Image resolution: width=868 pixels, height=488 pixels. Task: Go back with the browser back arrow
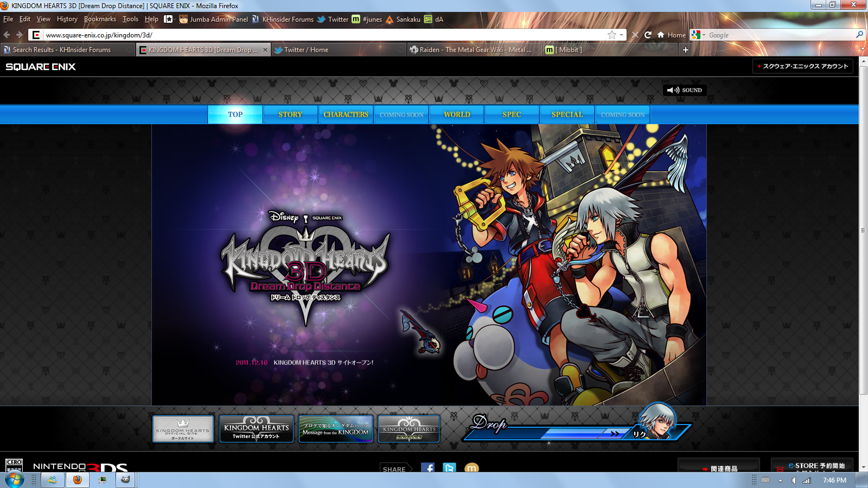point(7,35)
